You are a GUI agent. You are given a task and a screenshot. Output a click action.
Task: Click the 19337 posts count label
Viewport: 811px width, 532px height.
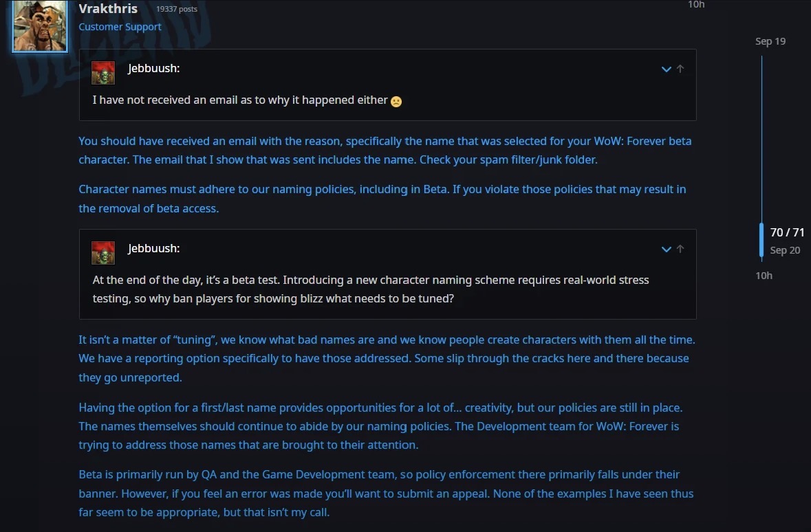pos(176,9)
